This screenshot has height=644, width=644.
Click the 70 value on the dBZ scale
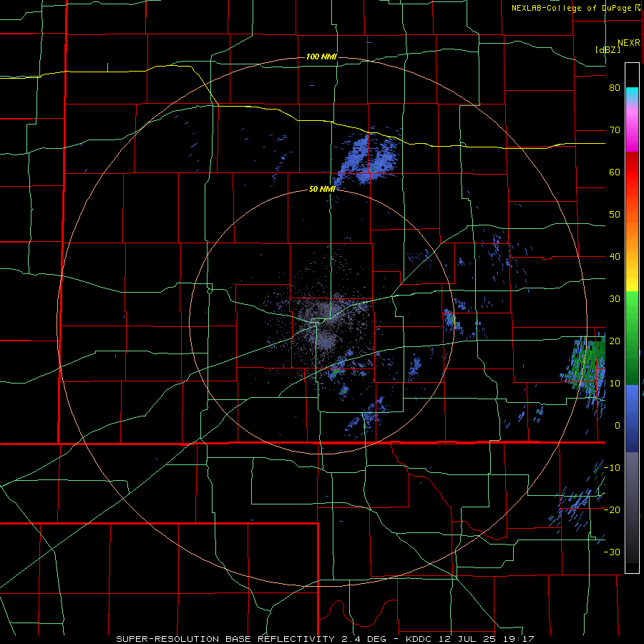click(615, 130)
